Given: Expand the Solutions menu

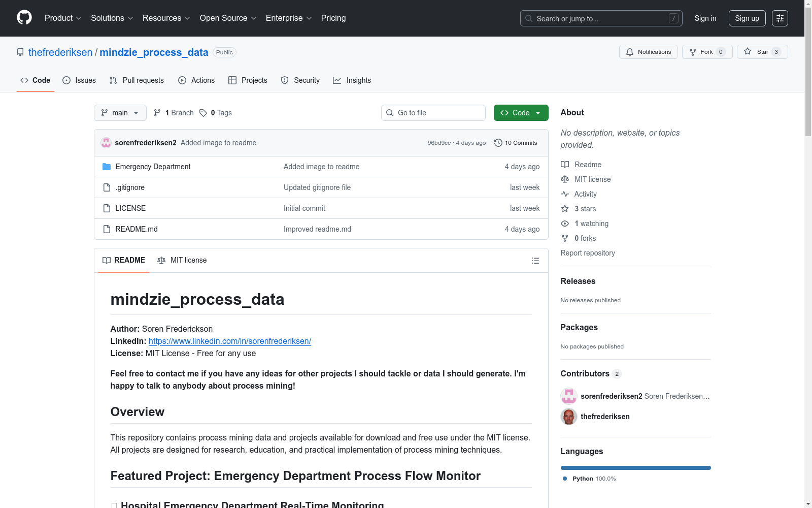Looking at the screenshot, I should (x=112, y=18).
